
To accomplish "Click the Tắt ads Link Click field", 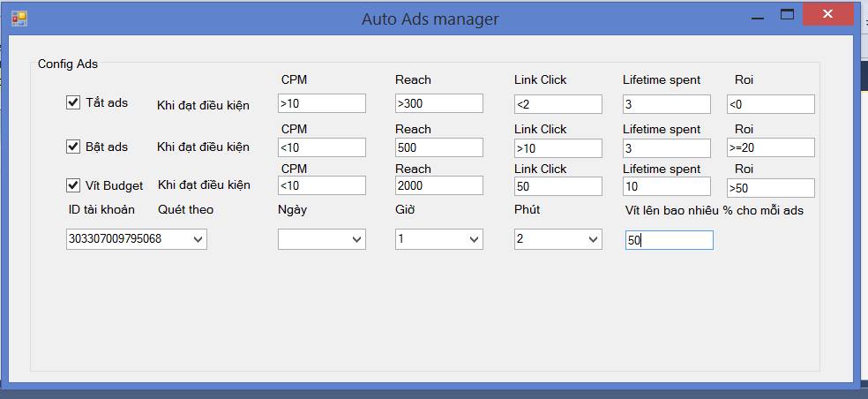I will pos(557,105).
